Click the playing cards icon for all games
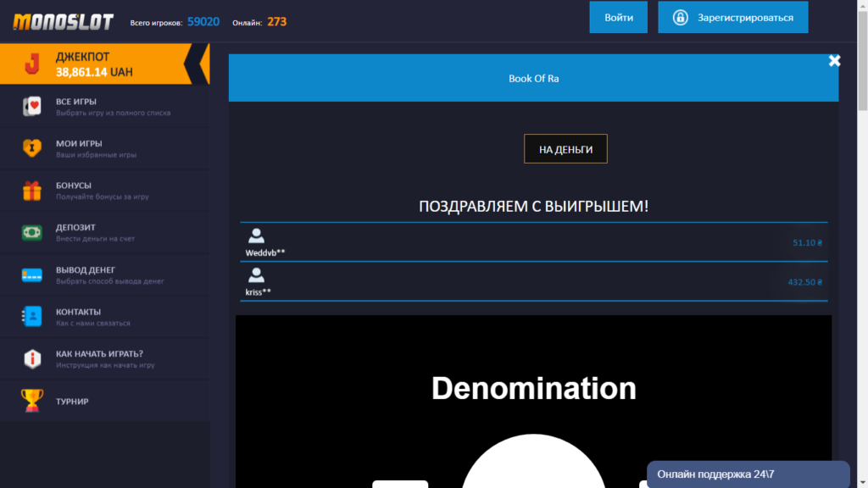Screen dimensions: 868x488 32,107
